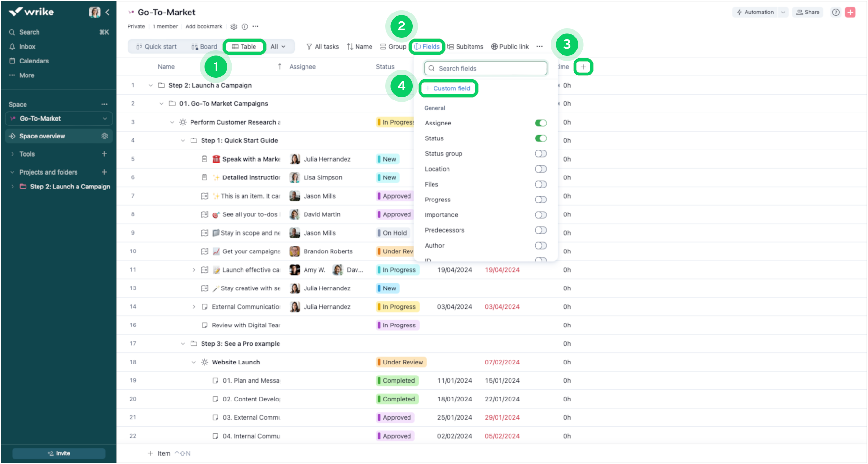Image resolution: width=868 pixels, height=464 pixels.
Task: Open the All views dropdown
Action: click(278, 47)
